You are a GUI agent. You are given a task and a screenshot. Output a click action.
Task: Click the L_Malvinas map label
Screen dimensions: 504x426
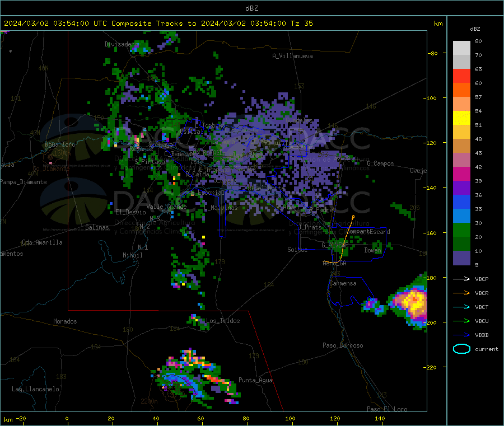(x=221, y=208)
